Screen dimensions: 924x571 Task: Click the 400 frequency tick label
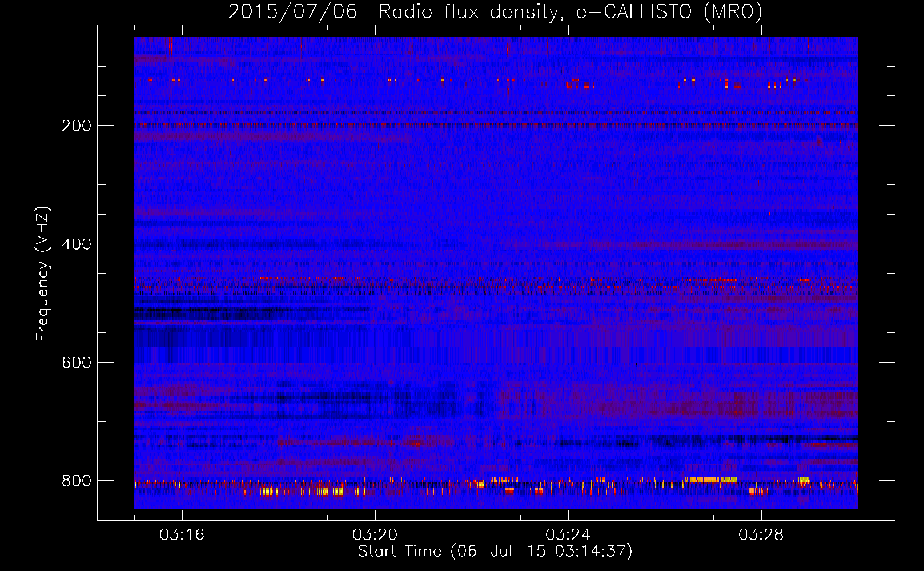(x=77, y=244)
